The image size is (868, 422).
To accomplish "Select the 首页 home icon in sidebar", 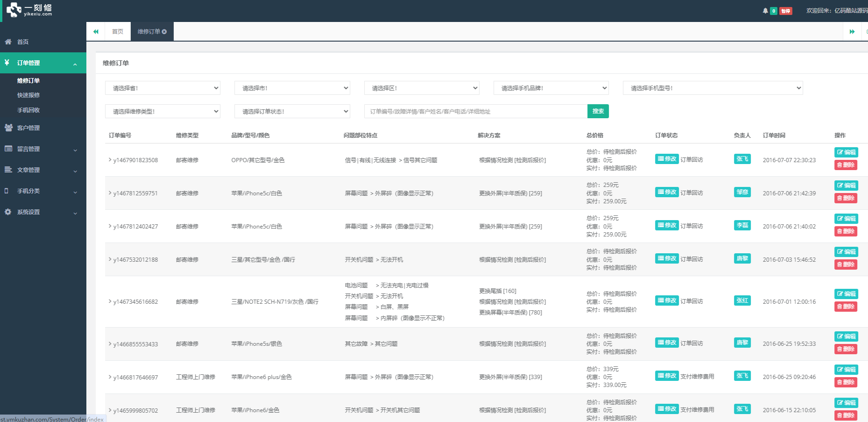I will pos(8,42).
